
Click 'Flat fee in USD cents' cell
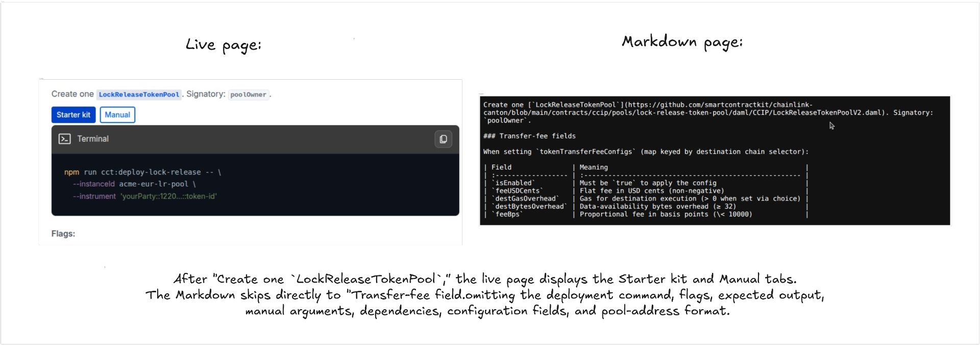click(652, 191)
